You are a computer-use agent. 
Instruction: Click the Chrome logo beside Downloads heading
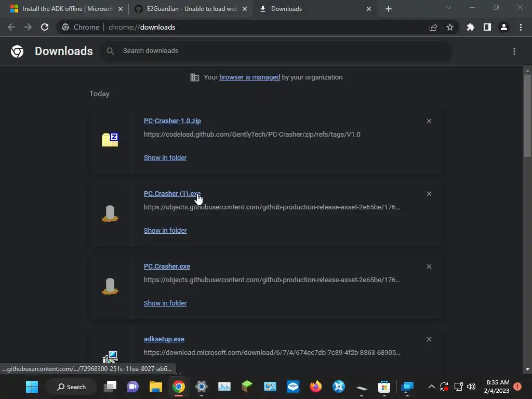17,51
